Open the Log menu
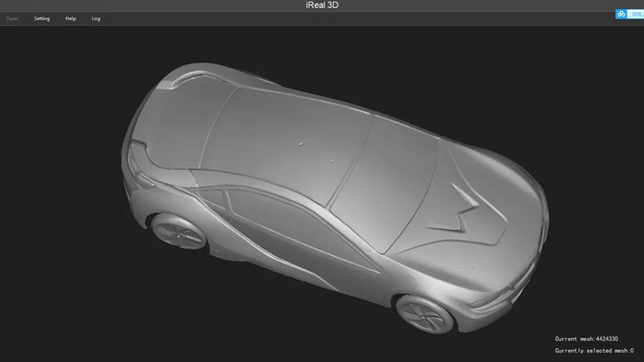Image resolution: width=644 pixels, height=362 pixels. (97, 19)
